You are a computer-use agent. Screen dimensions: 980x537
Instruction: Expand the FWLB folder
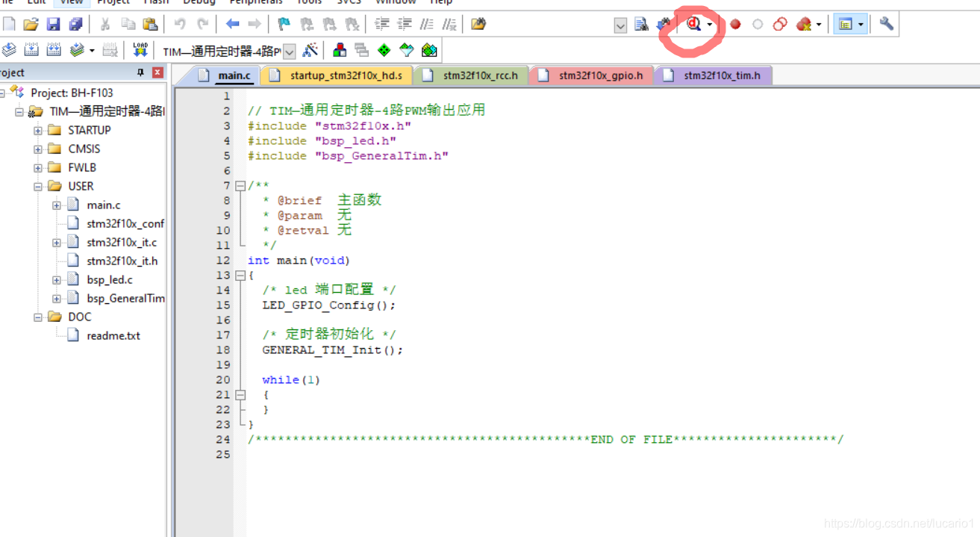(x=38, y=167)
